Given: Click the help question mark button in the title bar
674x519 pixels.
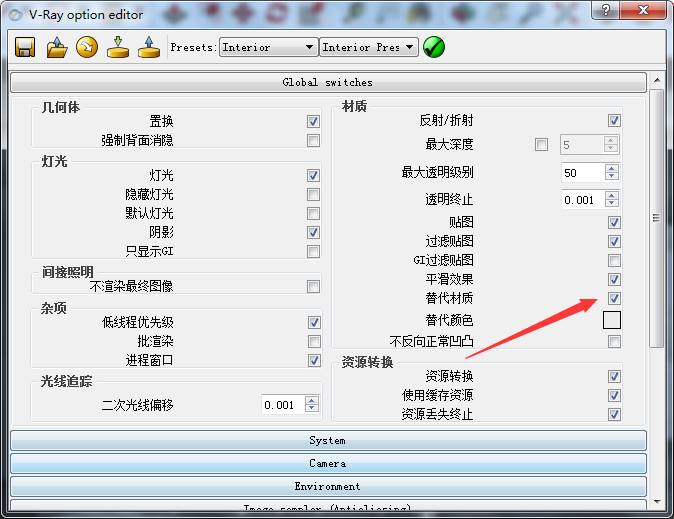Looking at the screenshot, I should click(x=603, y=12).
